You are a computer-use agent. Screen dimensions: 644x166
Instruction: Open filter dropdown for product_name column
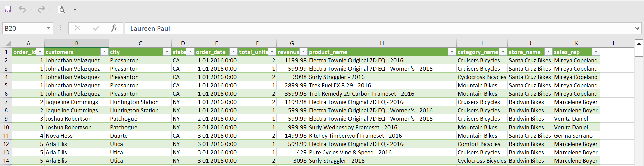[452, 52]
